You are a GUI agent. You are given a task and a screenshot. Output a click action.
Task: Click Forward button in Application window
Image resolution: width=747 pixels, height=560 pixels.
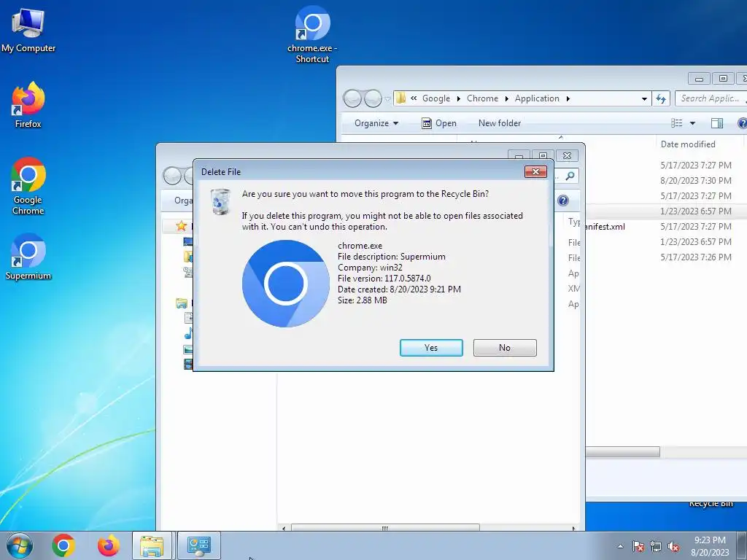point(373,98)
